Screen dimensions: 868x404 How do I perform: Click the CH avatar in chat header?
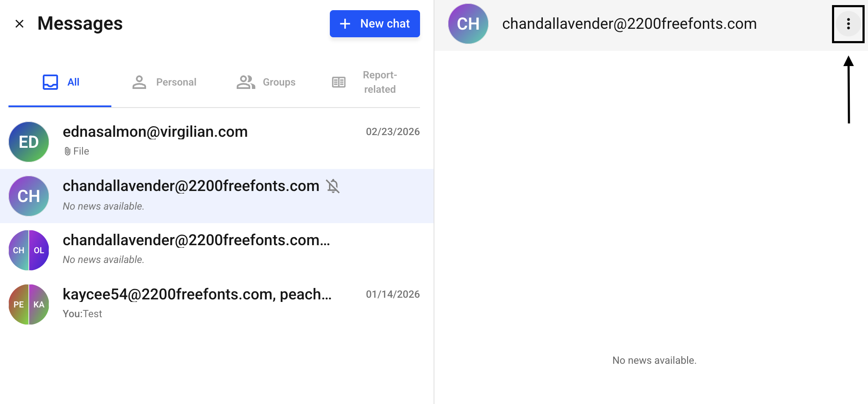pyautogui.click(x=468, y=24)
